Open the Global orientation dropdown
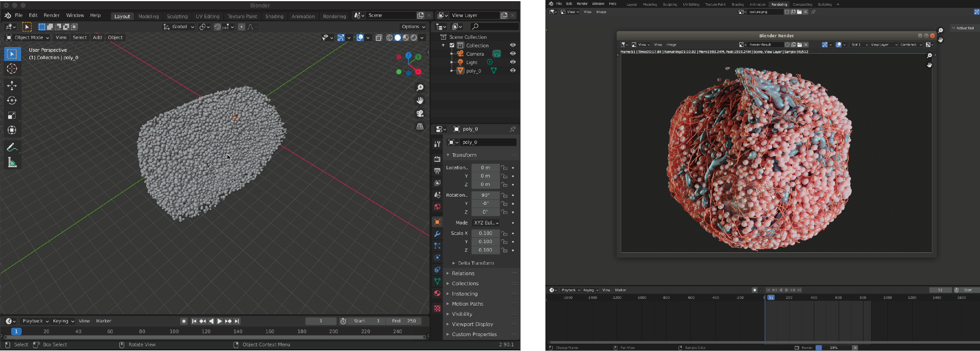This screenshot has height=351, width=980. (179, 27)
